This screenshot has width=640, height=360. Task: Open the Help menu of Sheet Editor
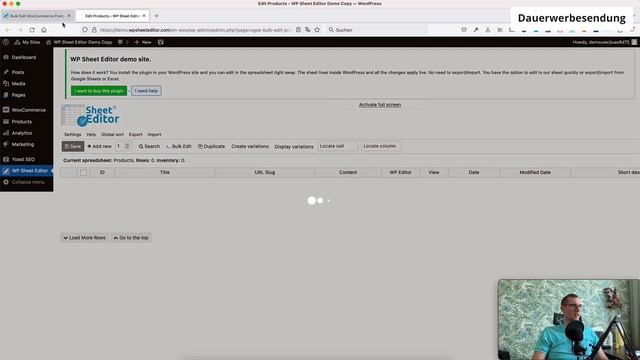click(91, 134)
